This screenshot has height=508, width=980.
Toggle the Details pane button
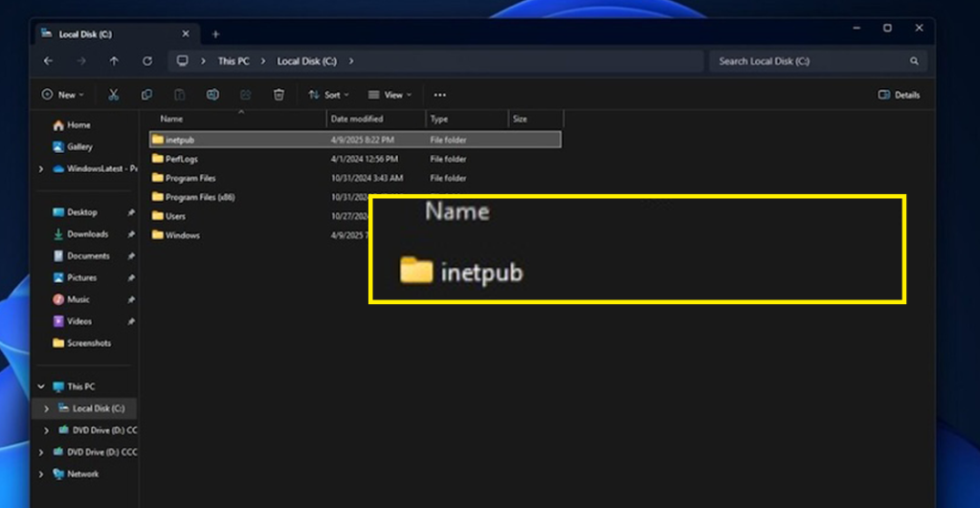(899, 95)
